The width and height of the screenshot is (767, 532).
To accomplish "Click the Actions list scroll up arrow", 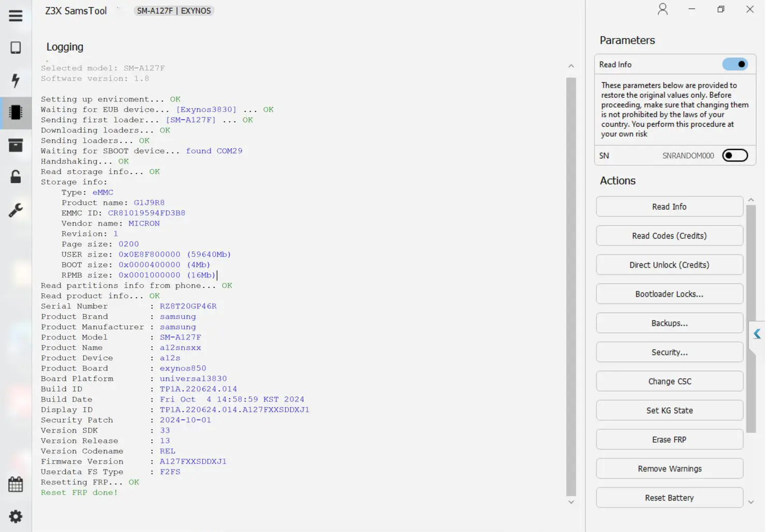I will point(751,200).
